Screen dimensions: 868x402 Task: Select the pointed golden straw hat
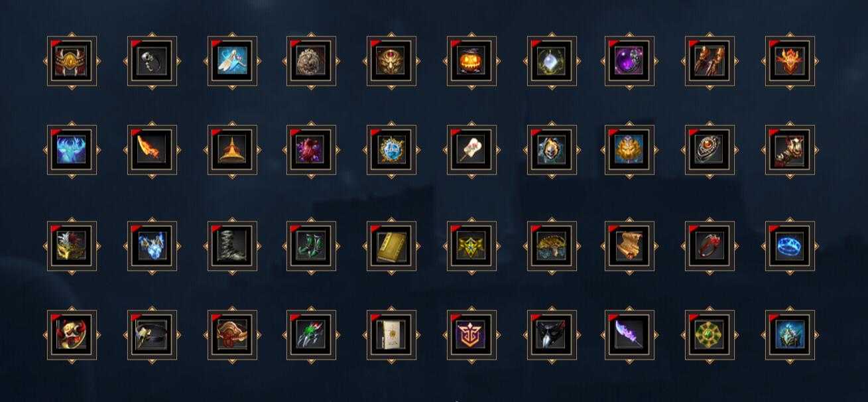232,150
